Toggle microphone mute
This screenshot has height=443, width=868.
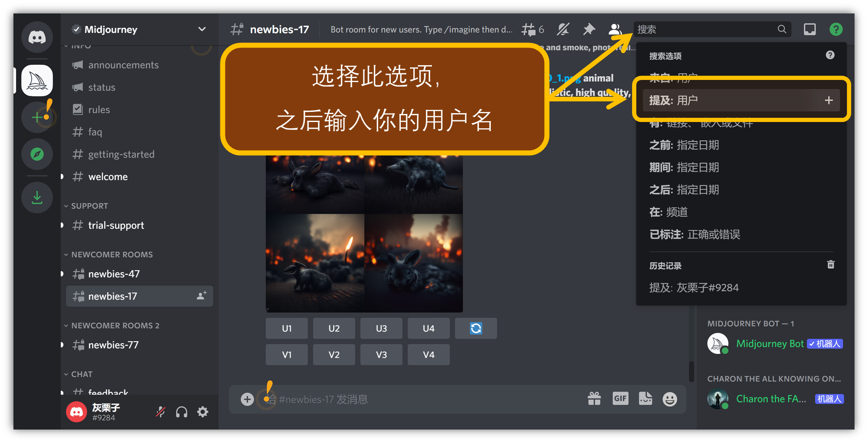(161, 412)
